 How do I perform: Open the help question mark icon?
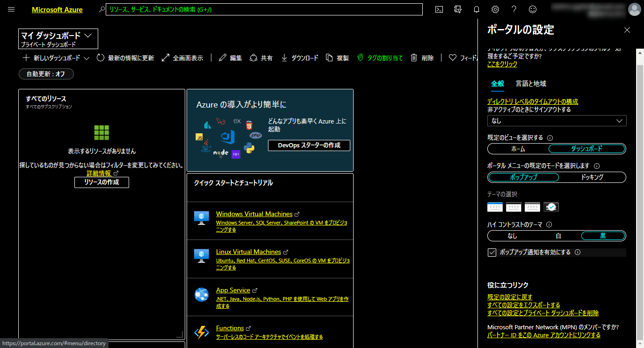pos(514,9)
